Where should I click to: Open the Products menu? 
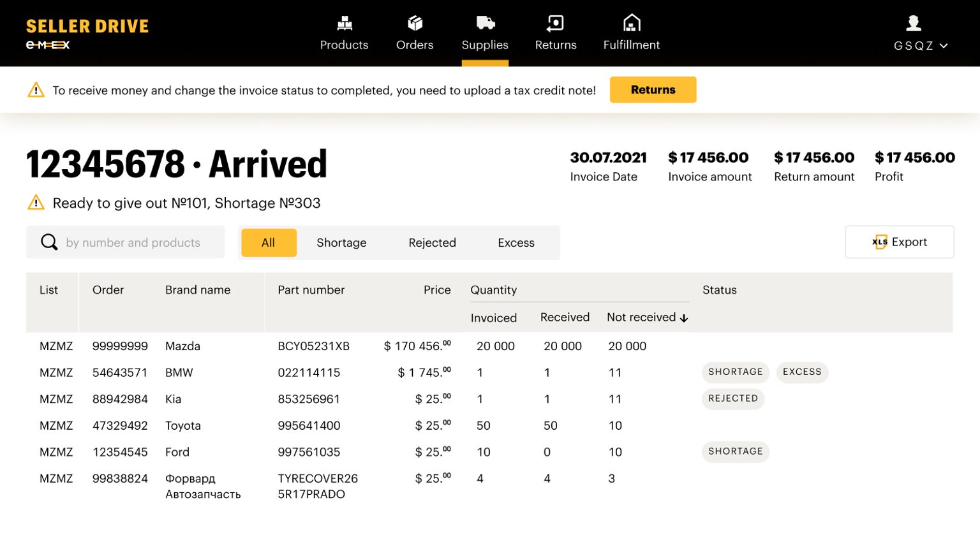click(x=345, y=34)
